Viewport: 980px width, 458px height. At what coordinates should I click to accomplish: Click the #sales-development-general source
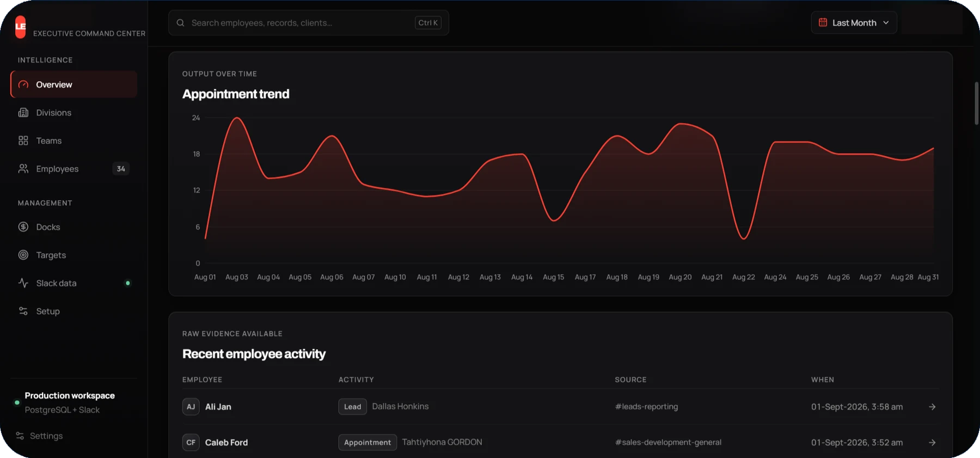coord(668,442)
